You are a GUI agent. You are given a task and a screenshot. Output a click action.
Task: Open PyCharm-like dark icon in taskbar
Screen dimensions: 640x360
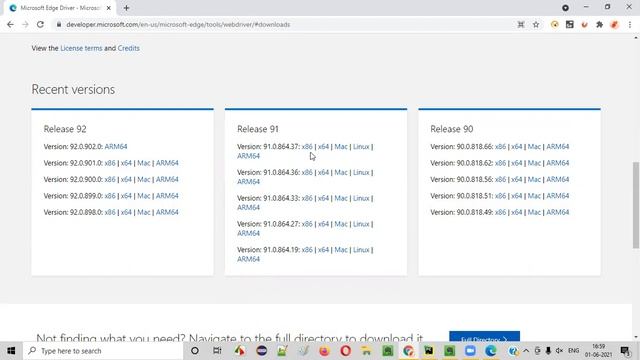429,351
